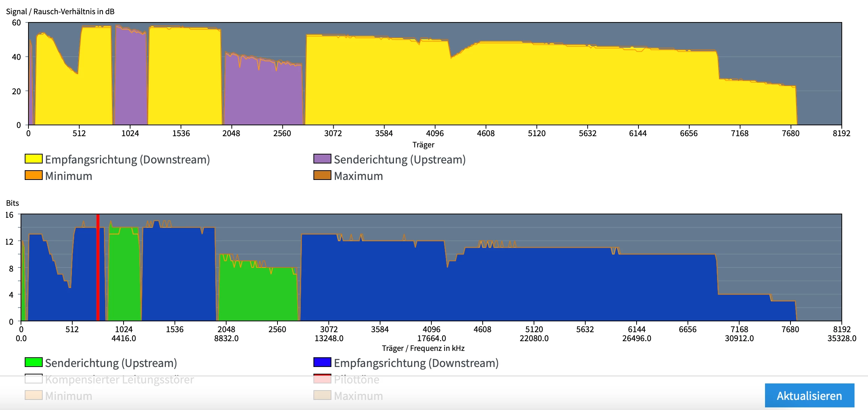Click the "Kompensierter Leitungsstörer" legend text
The width and height of the screenshot is (868, 410).
point(119,379)
